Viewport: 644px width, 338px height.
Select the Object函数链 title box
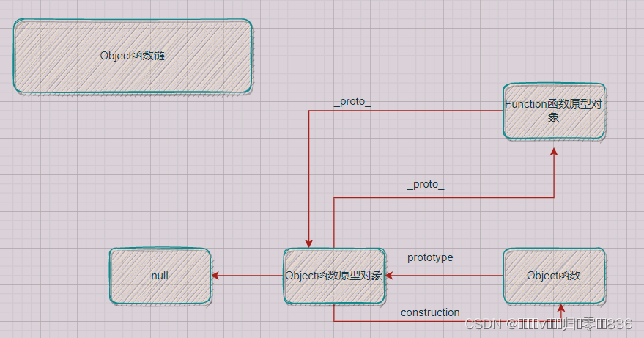pyautogui.click(x=133, y=56)
